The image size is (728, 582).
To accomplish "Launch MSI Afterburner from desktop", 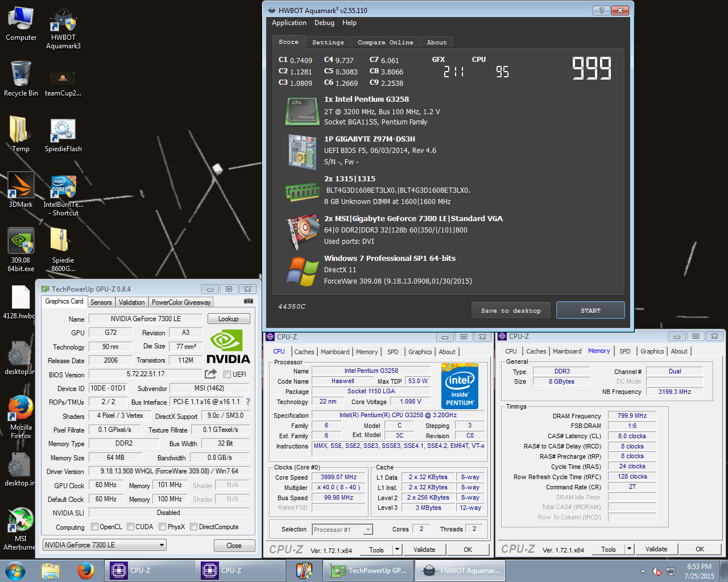I will [21, 529].
